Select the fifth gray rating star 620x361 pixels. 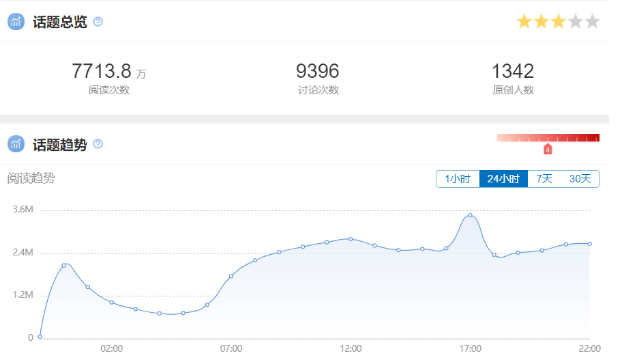click(592, 21)
